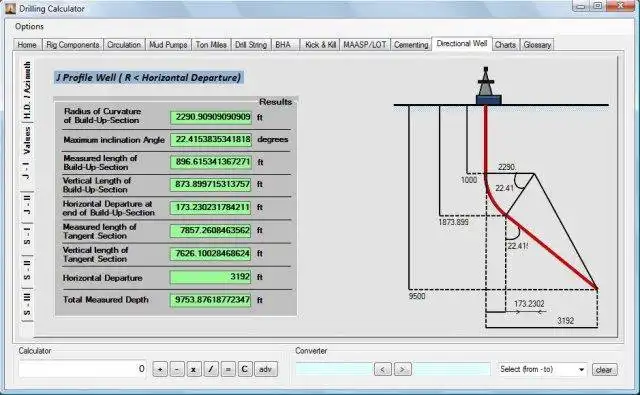
Task: Click the converter right arrow button
Action: click(402, 369)
